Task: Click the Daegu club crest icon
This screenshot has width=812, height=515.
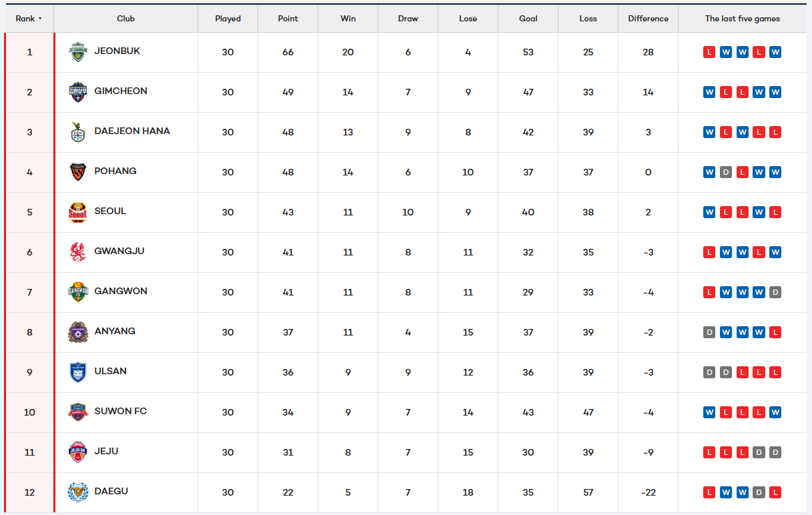Action: (x=78, y=492)
